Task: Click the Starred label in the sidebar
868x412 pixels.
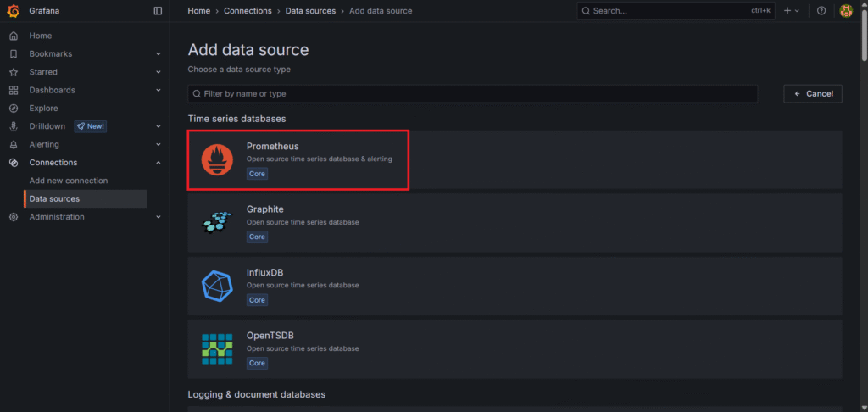Action: (43, 72)
